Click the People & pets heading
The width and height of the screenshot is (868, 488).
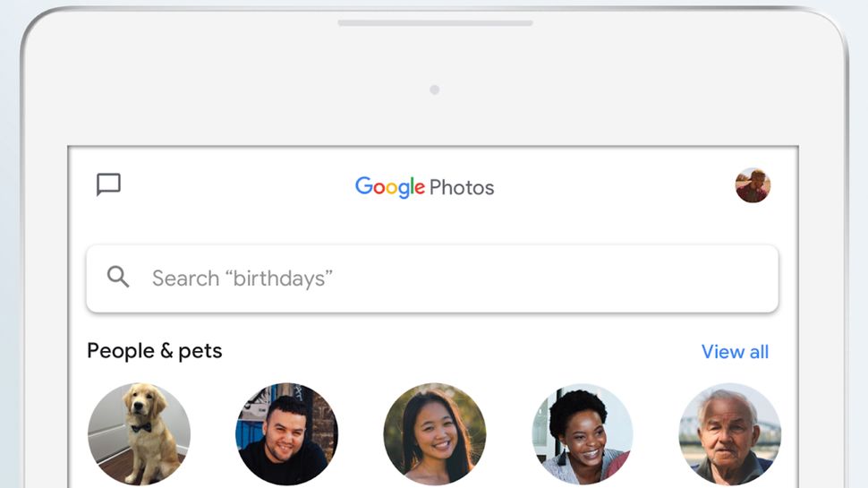[154, 351]
